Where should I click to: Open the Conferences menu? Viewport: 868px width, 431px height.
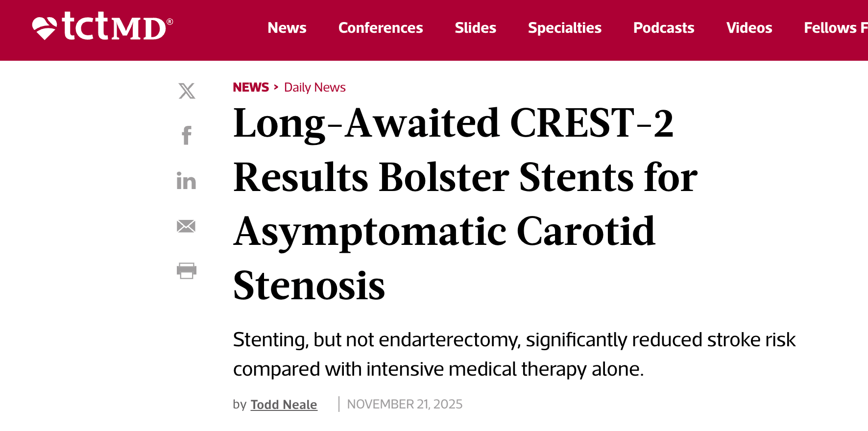click(x=381, y=28)
